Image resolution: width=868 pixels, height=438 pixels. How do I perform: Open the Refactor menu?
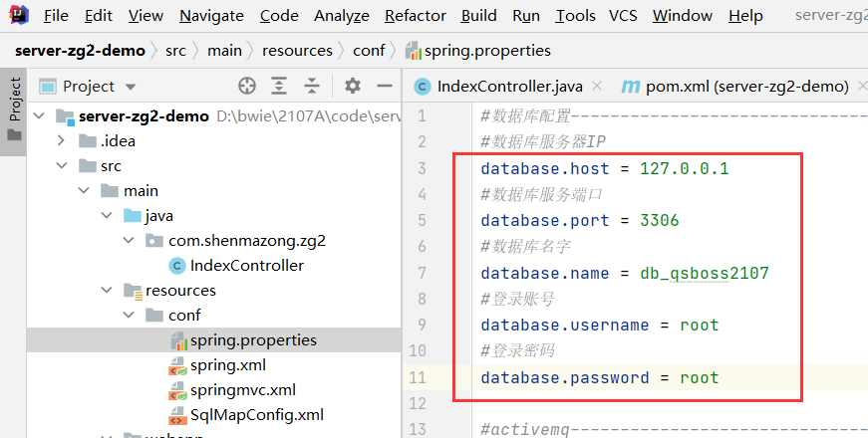point(416,16)
